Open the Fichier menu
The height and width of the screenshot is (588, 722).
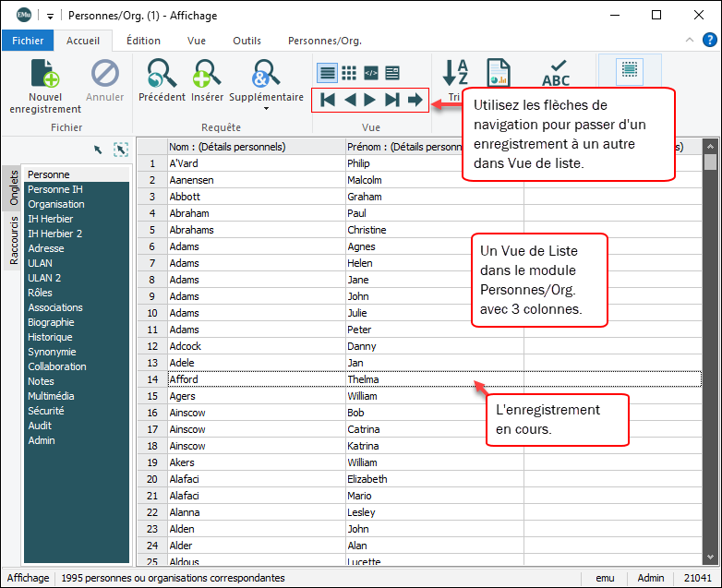pos(28,41)
